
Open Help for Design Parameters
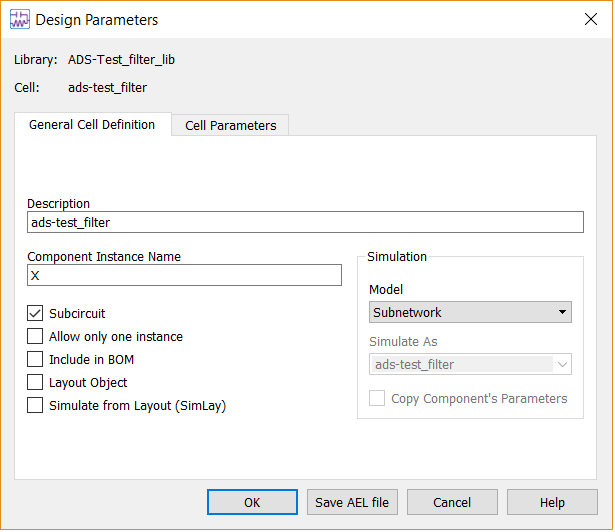552,502
